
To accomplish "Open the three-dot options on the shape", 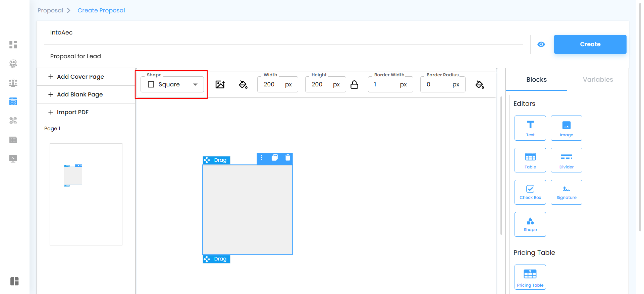I will click(262, 157).
